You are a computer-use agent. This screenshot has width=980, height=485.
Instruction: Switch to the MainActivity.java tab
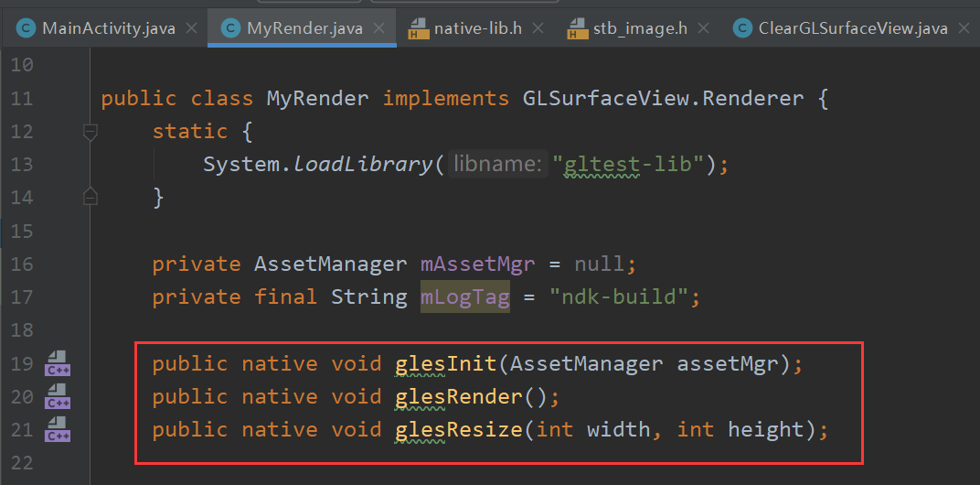pos(108,28)
